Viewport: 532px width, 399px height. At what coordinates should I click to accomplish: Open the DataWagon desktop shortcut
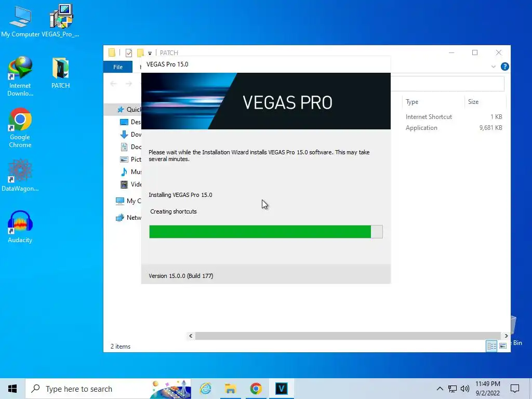[x=20, y=176]
